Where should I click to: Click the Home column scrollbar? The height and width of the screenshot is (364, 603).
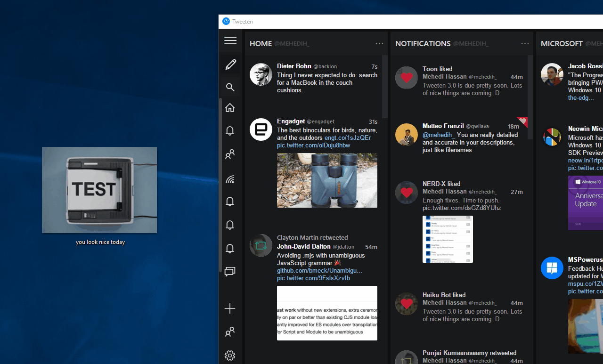[x=385, y=87]
